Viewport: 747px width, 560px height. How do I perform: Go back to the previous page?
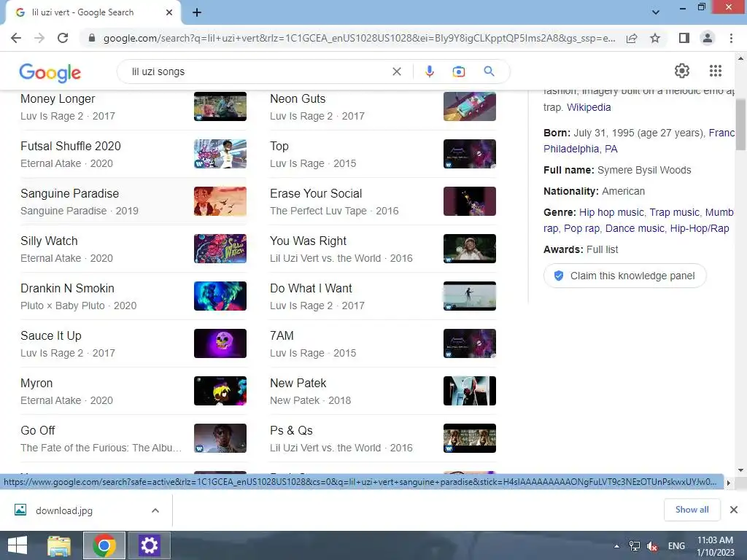(x=16, y=38)
